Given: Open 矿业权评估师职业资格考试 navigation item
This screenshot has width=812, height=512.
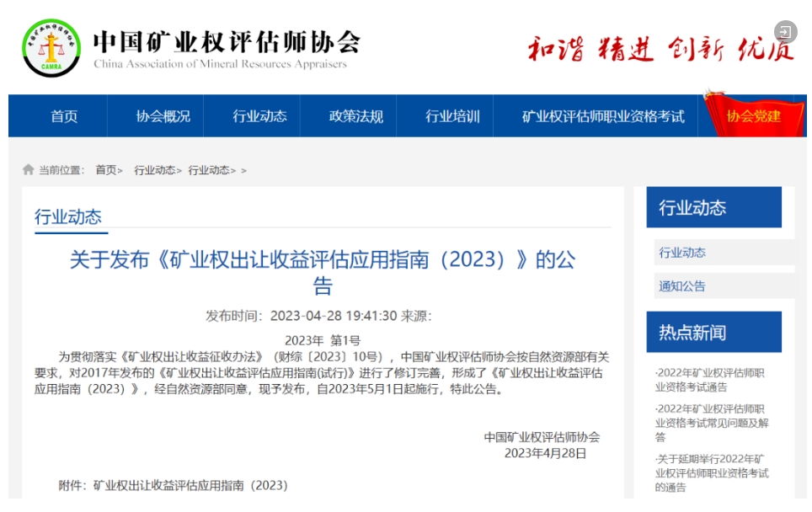Looking at the screenshot, I should 603,116.
